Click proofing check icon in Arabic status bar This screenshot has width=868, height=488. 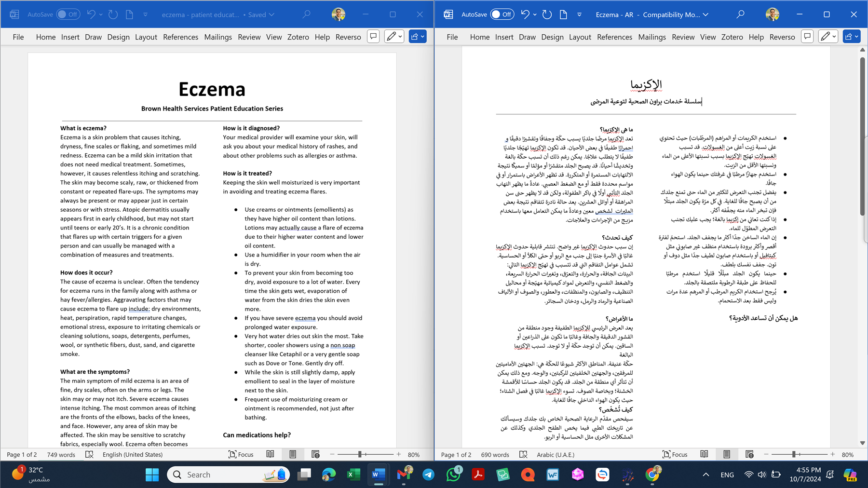(x=523, y=454)
